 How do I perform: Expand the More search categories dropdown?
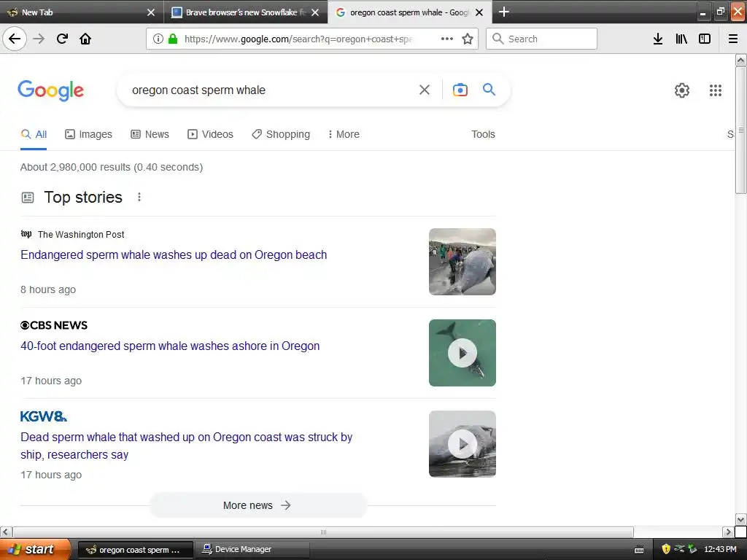point(344,134)
